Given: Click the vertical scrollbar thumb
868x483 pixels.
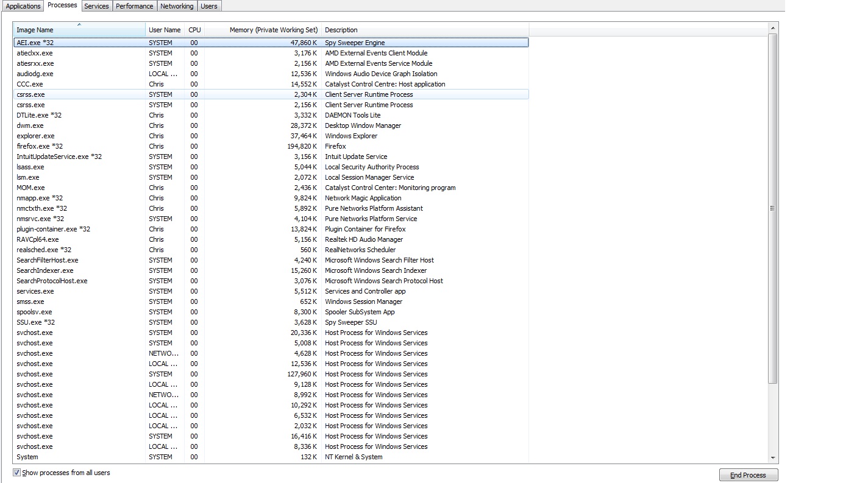Looking at the screenshot, I should point(773,208).
